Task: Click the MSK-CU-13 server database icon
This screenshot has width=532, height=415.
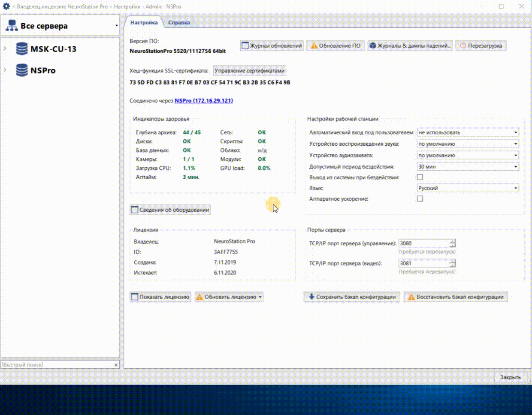Action: coord(22,49)
